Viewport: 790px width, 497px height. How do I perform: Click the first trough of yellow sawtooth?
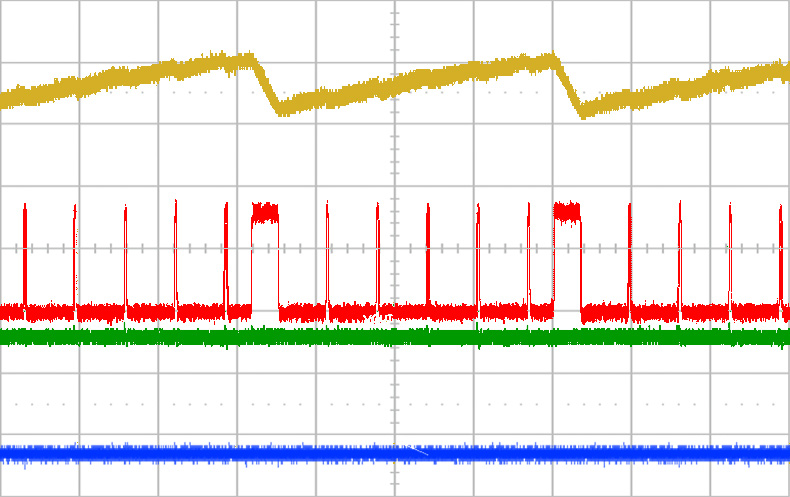tap(282, 107)
